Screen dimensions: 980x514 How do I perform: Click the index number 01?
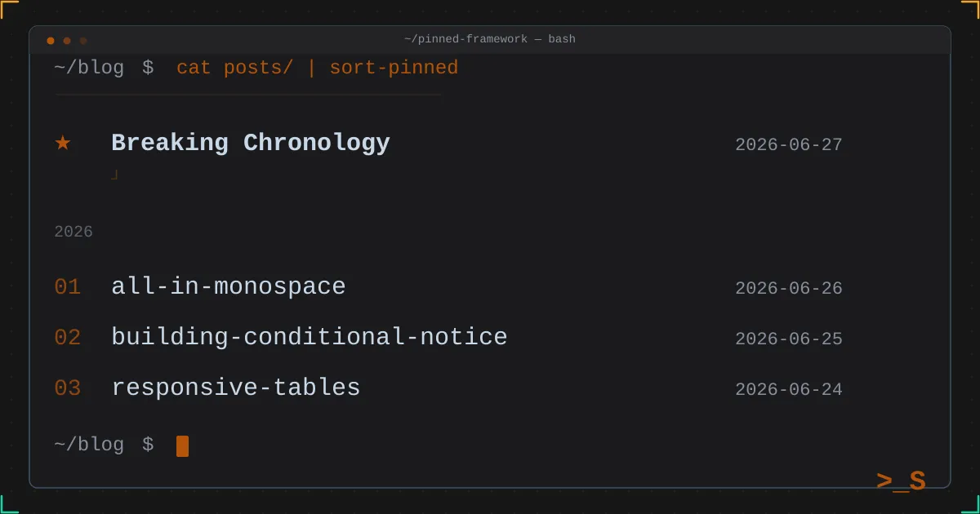[68, 288]
